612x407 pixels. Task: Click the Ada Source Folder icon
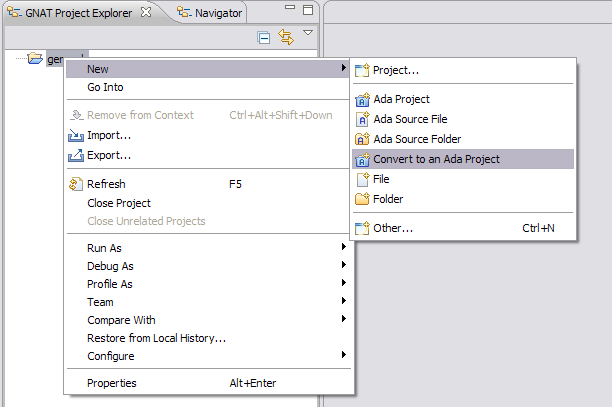coord(362,139)
